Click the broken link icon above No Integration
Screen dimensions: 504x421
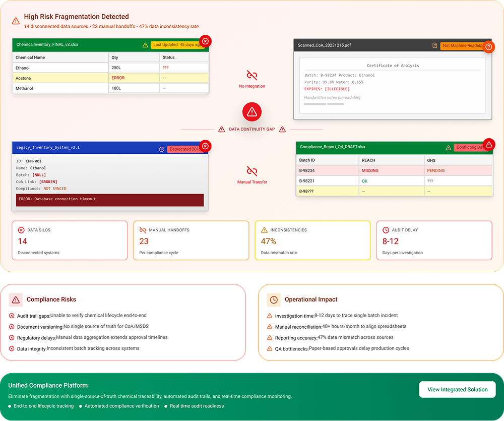pos(252,76)
